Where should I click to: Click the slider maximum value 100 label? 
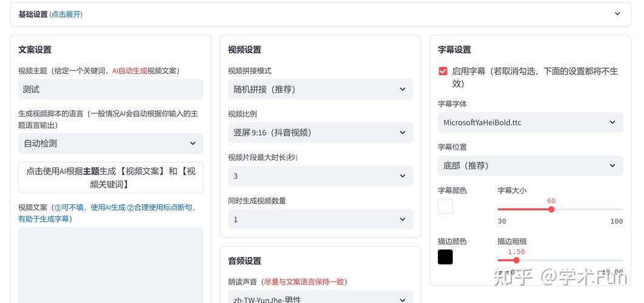point(617,221)
